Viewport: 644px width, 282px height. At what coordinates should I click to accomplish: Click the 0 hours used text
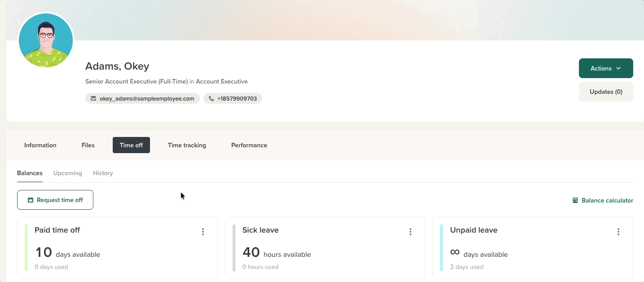[x=260, y=267]
